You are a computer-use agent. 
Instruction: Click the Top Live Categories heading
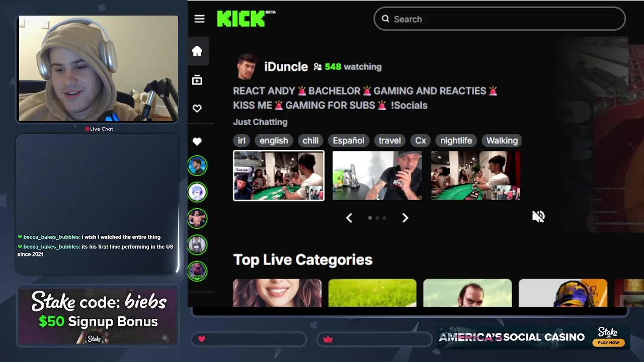303,260
